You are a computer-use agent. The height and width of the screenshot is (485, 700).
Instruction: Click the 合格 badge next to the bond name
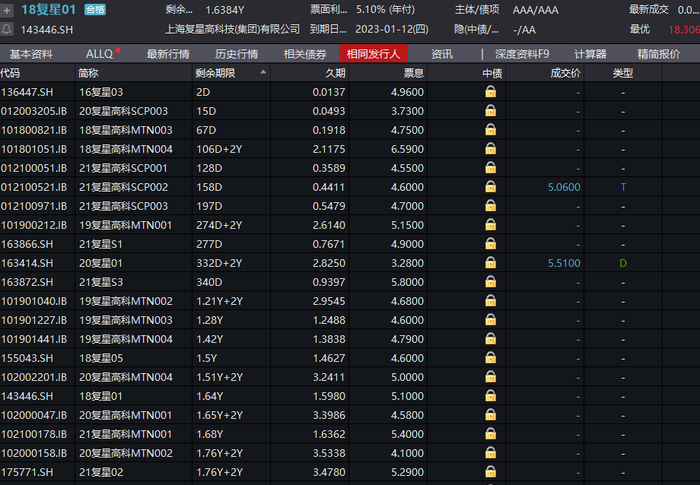[x=95, y=10]
